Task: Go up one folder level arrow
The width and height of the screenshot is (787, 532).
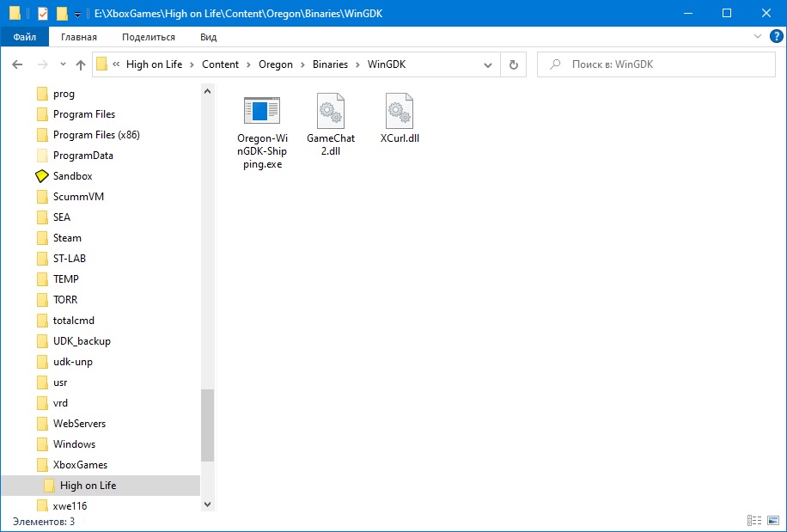Action: point(80,64)
